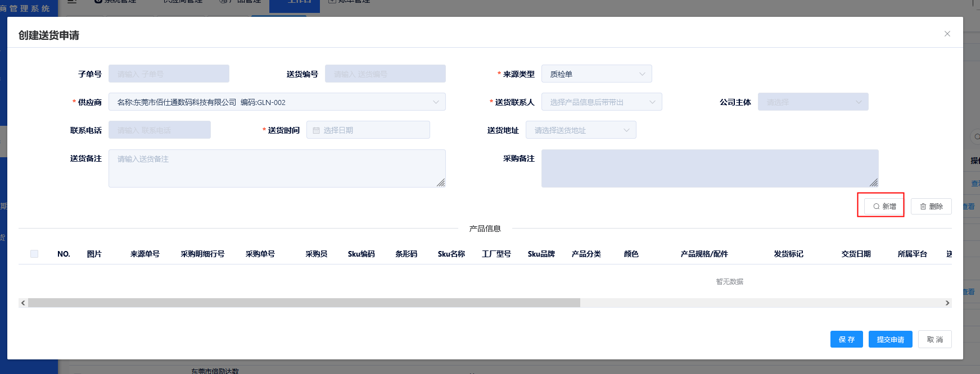Screen dimensions: 980x374
Task: Click the 取消 button
Action: coord(934,339)
